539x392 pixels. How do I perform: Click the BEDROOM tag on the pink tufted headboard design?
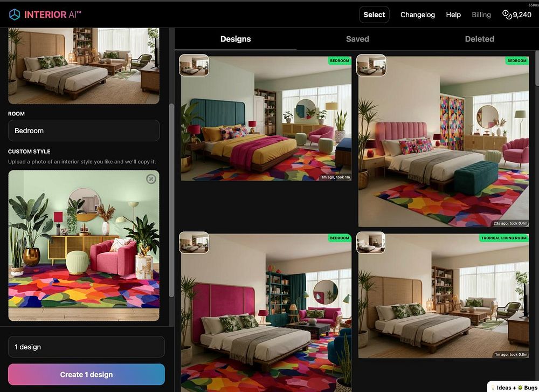pos(517,60)
